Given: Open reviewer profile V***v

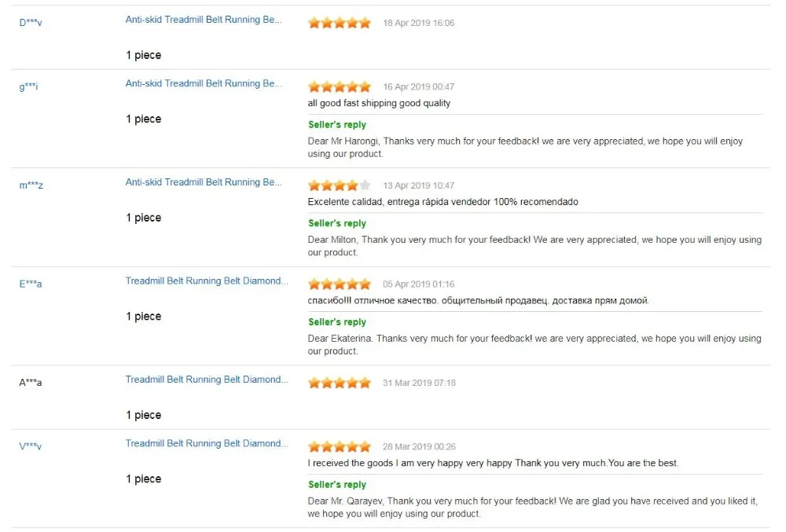Looking at the screenshot, I should pos(31,446).
